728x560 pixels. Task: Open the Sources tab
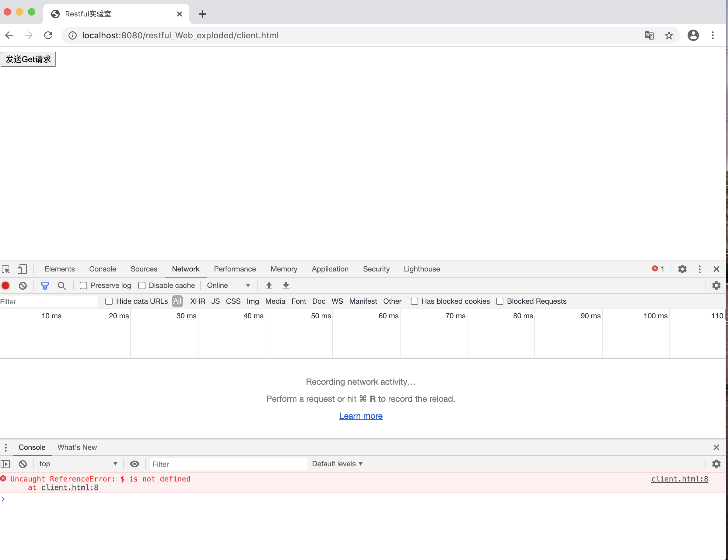coord(144,269)
